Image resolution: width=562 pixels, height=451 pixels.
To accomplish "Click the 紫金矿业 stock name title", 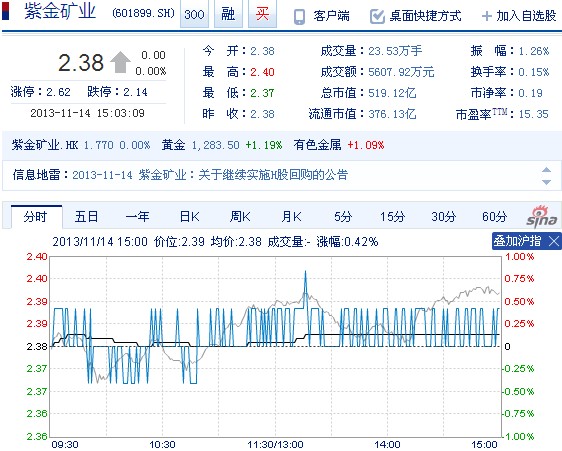I will click(x=60, y=11).
